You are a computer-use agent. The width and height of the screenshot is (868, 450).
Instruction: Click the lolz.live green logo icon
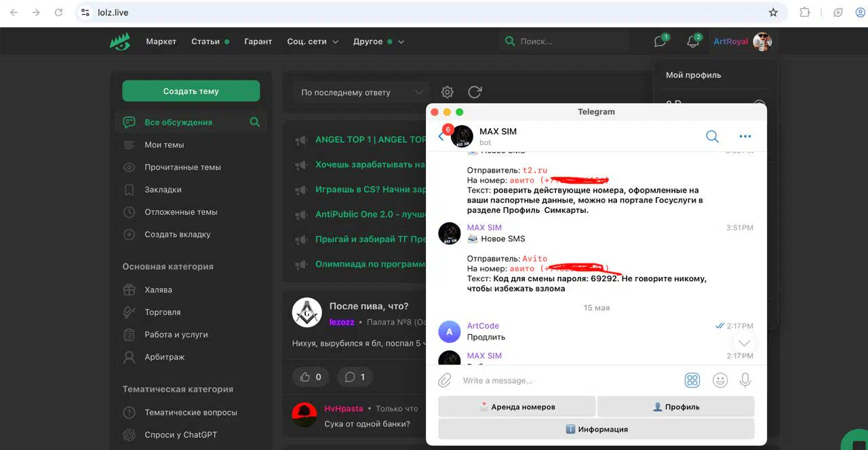coord(120,41)
